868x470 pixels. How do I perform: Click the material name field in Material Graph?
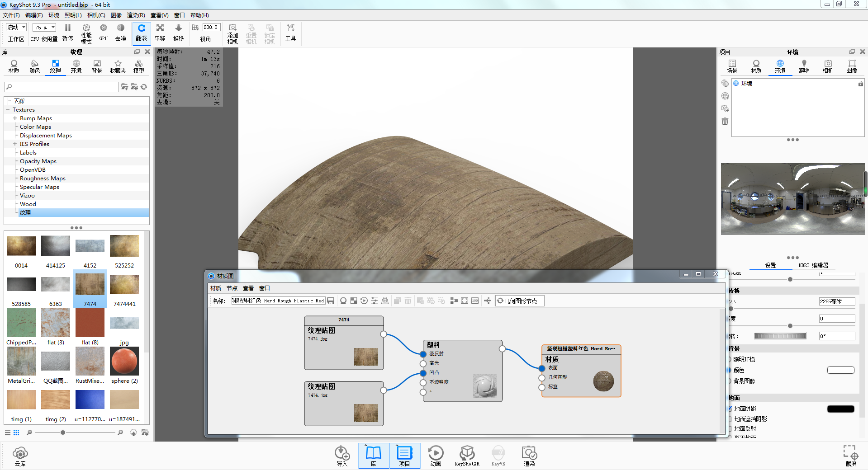[278, 301]
